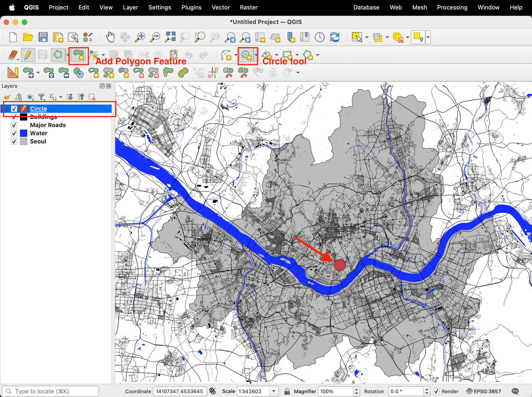
Task: Expand the Move Feature tool dropdown arrow
Action: pyautogui.click(x=38, y=72)
